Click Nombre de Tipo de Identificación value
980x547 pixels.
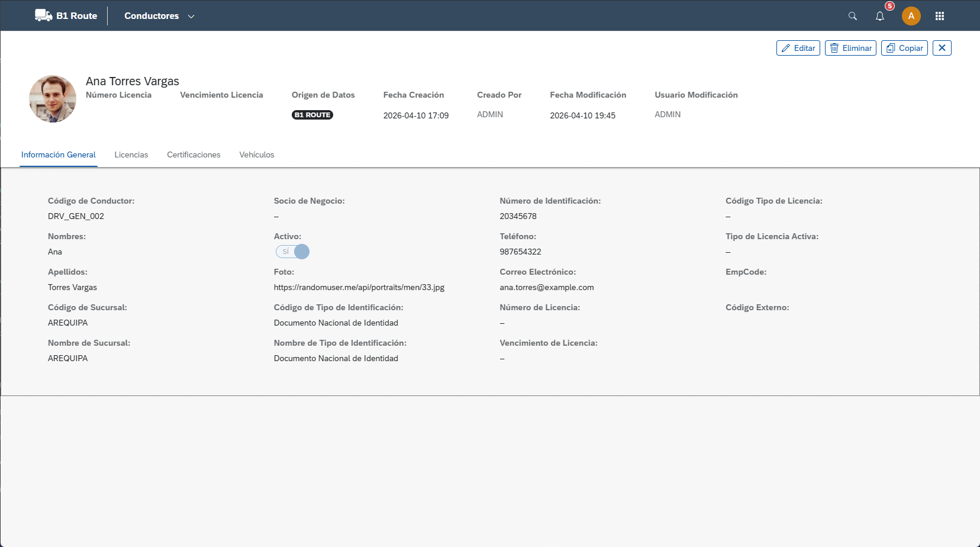(336, 358)
